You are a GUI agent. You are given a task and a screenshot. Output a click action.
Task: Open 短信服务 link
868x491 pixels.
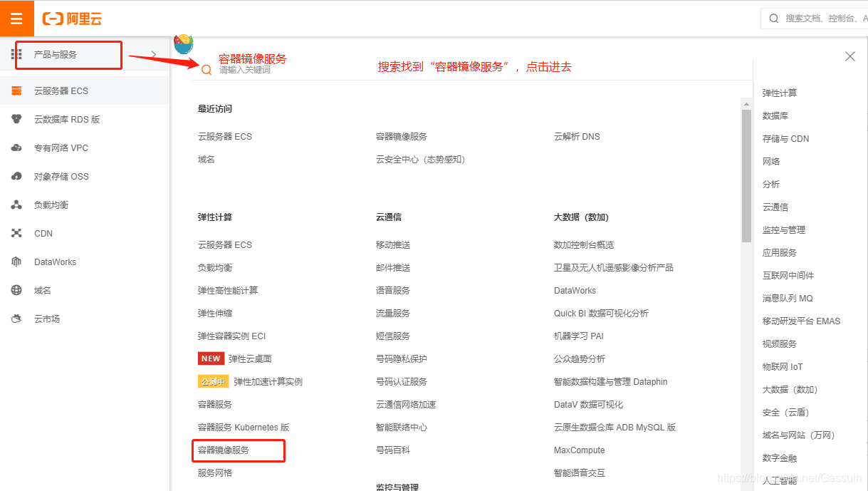pyautogui.click(x=393, y=336)
